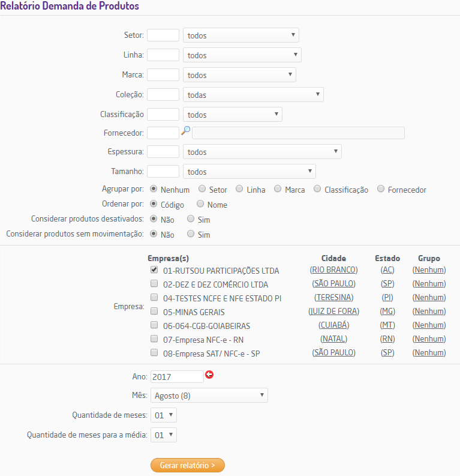Screen dimensions: 460x476
Task: Check the 02-DEZ E DEZ COMÉRCIO LTDA checkbox
Action: (x=154, y=284)
